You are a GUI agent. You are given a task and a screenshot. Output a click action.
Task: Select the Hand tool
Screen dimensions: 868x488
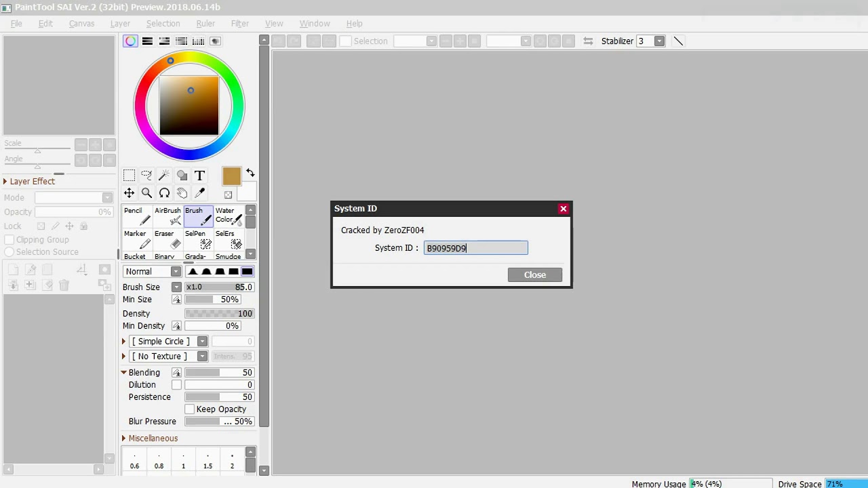(x=182, y=193)
